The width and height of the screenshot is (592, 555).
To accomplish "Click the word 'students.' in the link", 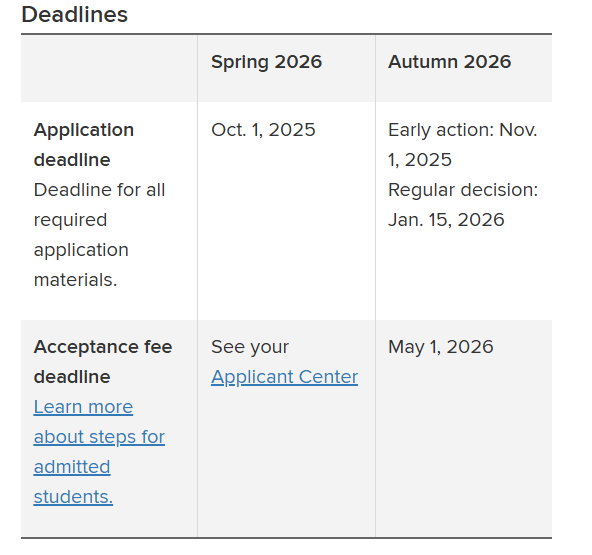I will (x=73, y=497).
